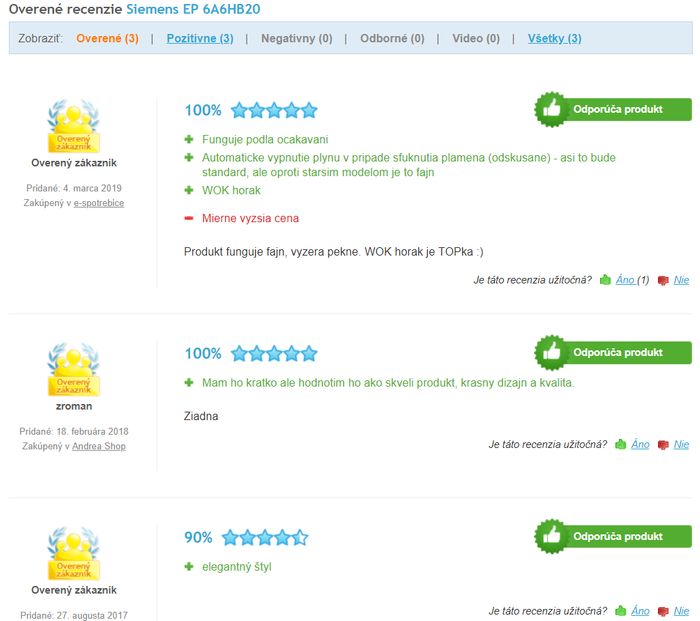Click the 90% review star rating
The image size is (700, 621).
[265, 538]
